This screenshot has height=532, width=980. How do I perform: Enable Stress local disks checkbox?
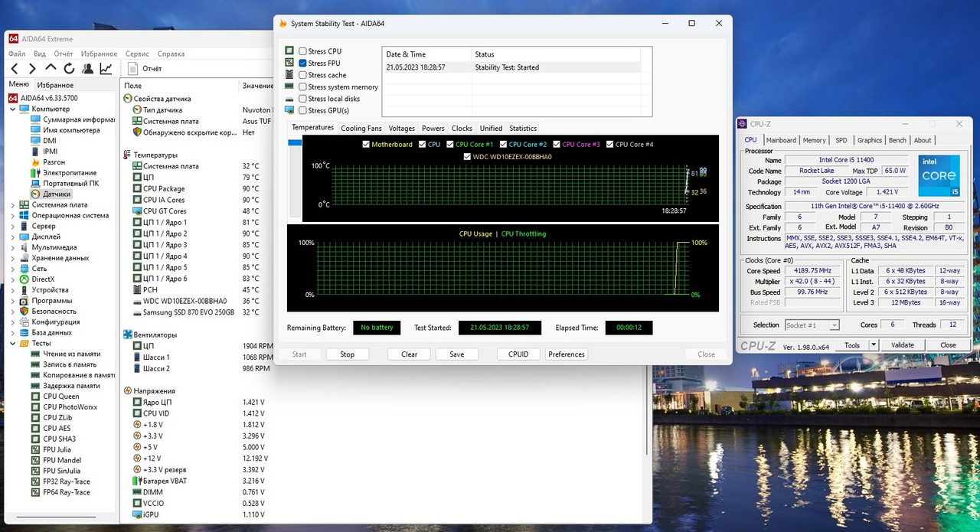coord(302,99)
